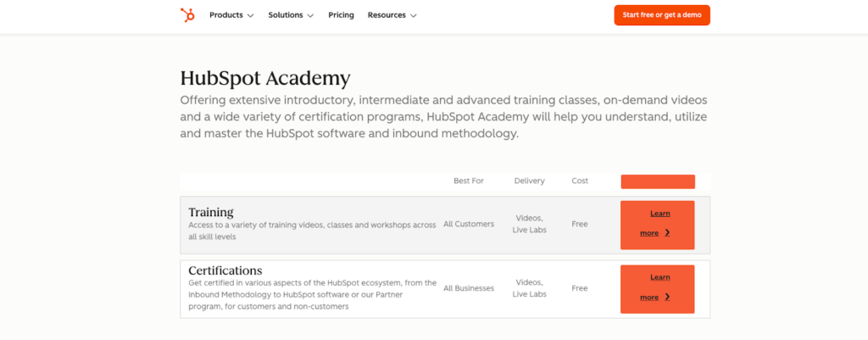
Task: Click Learn more in the Training row
Action: (x=657, y=225)
